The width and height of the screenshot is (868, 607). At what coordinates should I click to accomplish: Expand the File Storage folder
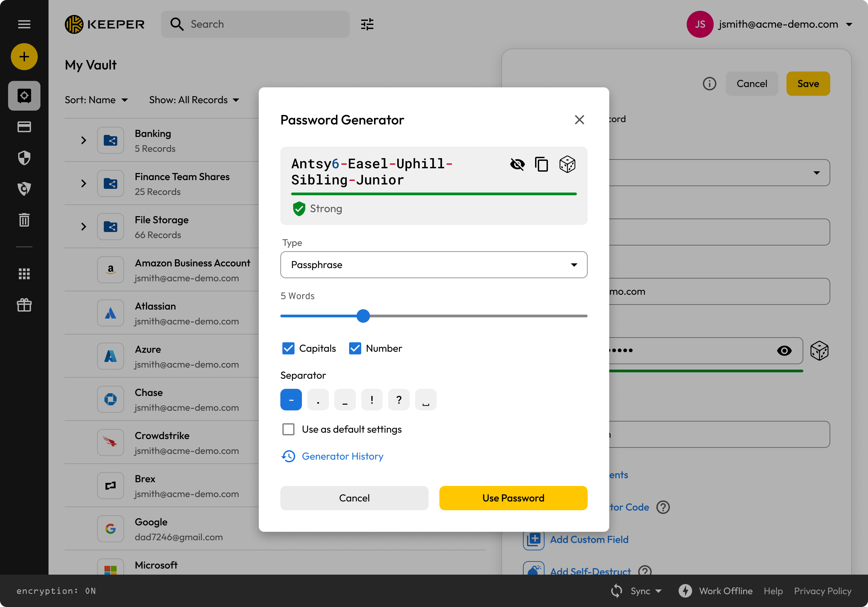point(84,227)
